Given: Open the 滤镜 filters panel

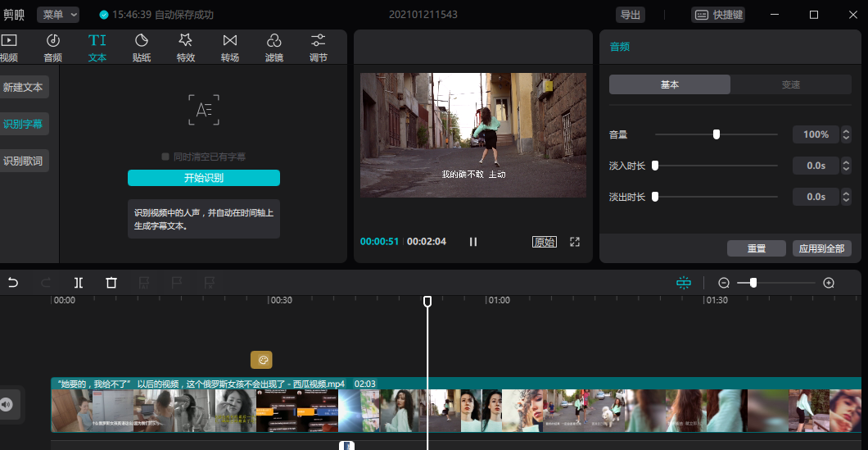Looking at the screenshot, I should (274, 48).
